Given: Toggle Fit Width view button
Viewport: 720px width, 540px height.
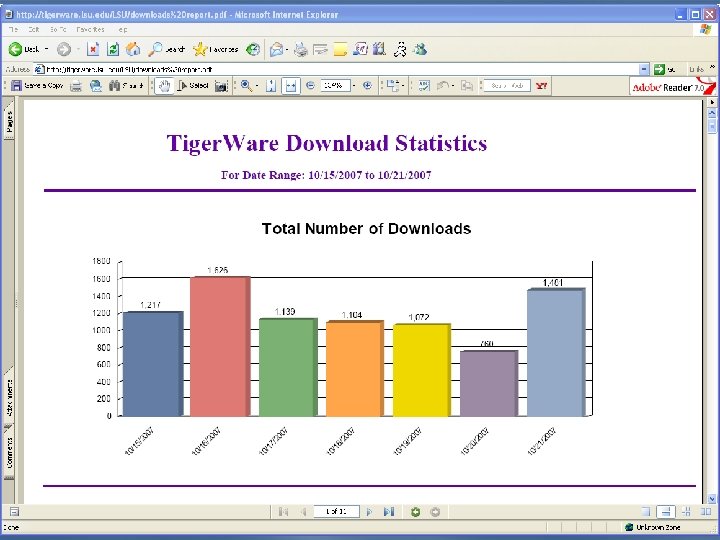Looking at the screenshot, I should click(291, 86).
